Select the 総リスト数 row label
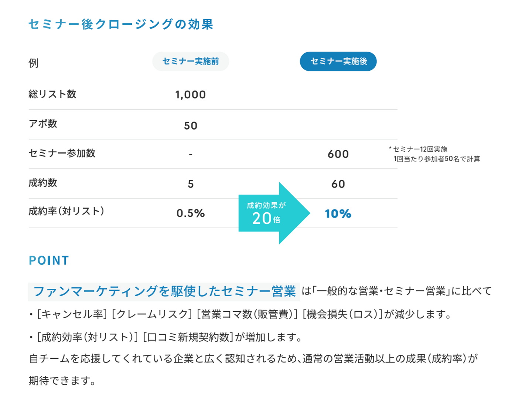This screenshot has width=532, height=395. [52, 94]
